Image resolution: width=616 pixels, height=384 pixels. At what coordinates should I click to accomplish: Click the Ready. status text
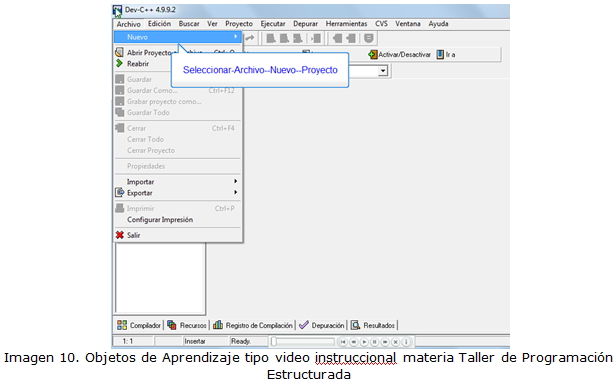[x=241, y=341]
